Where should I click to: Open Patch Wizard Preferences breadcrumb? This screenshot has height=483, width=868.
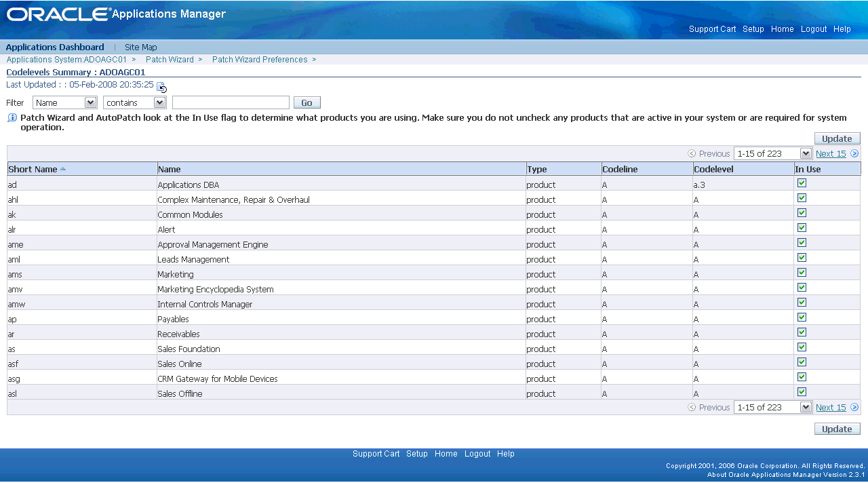(260, 60)
